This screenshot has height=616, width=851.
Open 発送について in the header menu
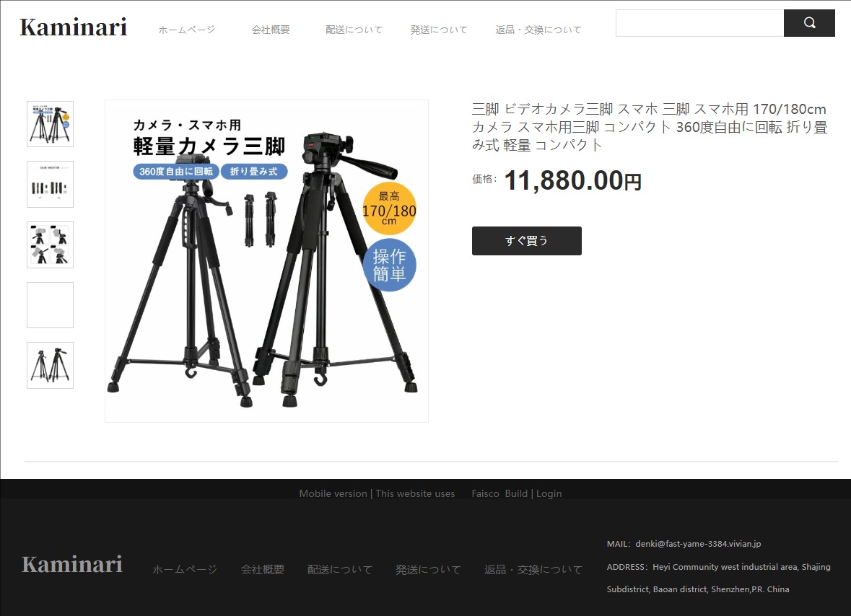click(439, 30)
